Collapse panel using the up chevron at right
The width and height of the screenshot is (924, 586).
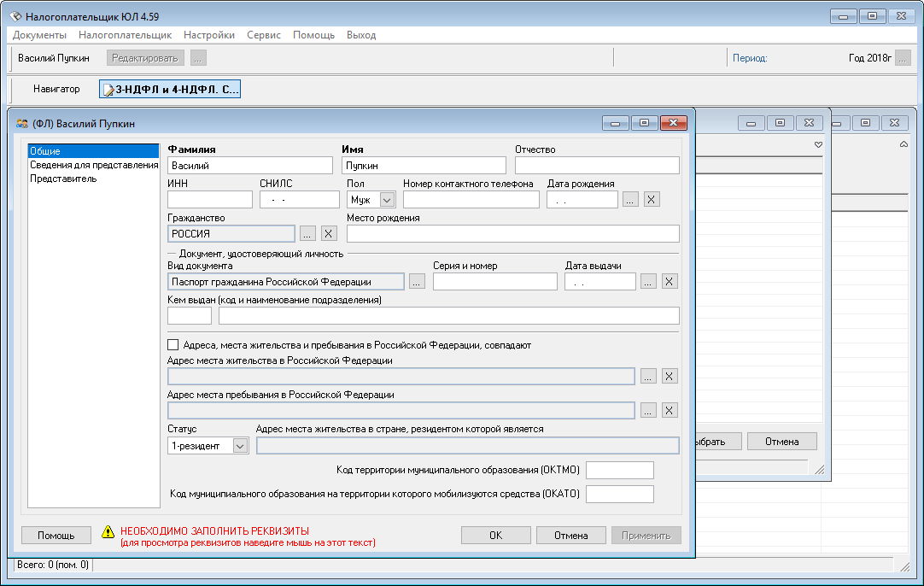point(904,144)
